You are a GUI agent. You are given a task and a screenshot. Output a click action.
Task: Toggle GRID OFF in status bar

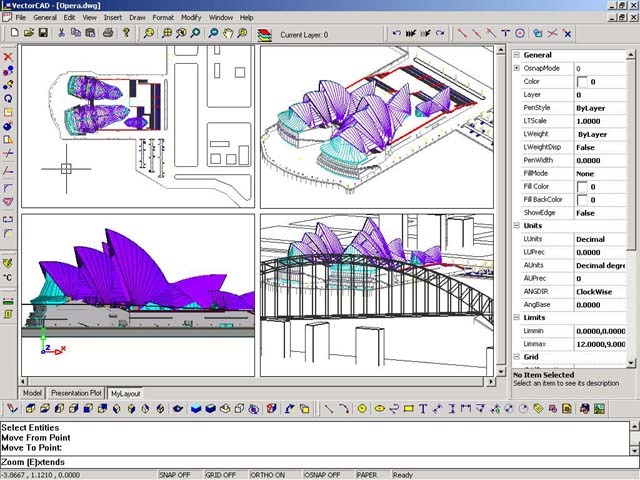coord(221,475)
